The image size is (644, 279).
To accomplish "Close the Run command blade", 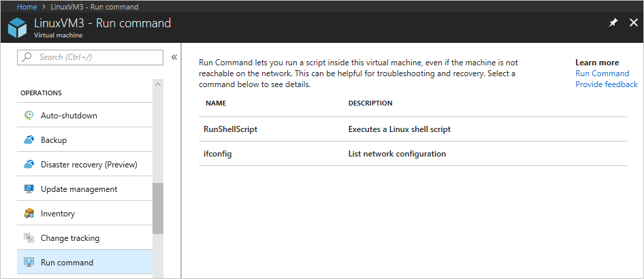I will (x=632, y=23).
